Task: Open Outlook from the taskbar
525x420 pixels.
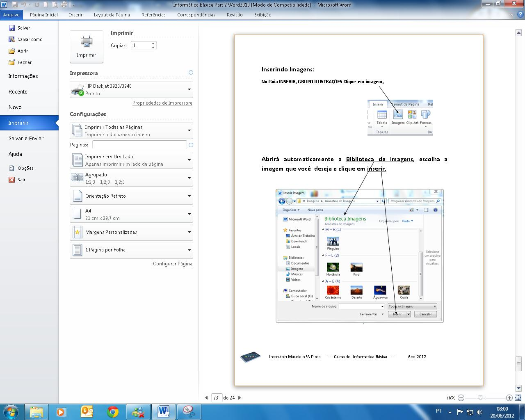Action: (x=87, y=411)
